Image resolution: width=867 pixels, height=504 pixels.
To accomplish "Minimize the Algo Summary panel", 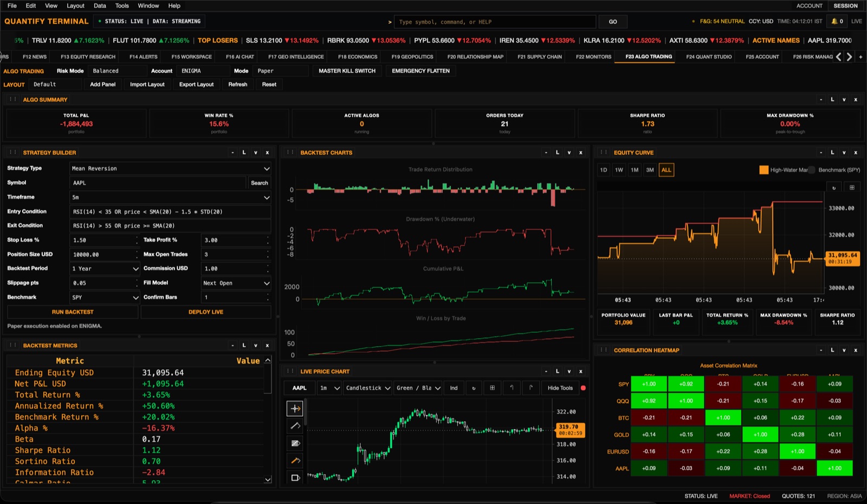I will (821, 100).
